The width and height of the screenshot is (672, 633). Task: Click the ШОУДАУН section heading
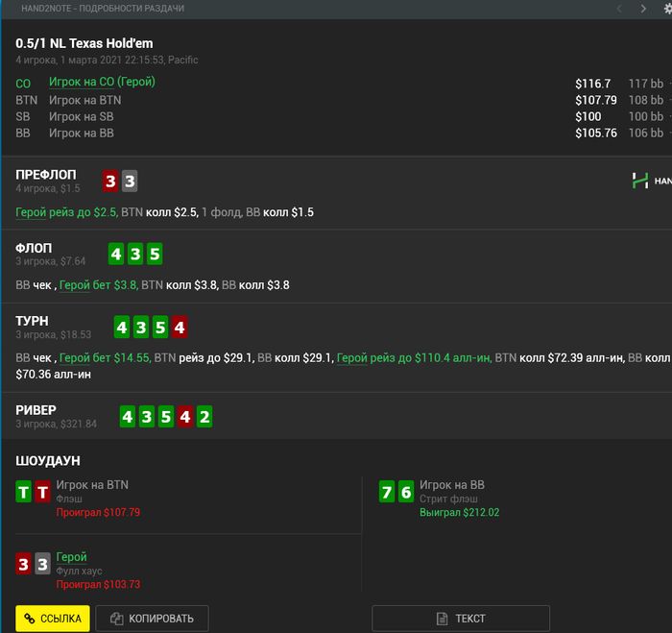(48, 461)
